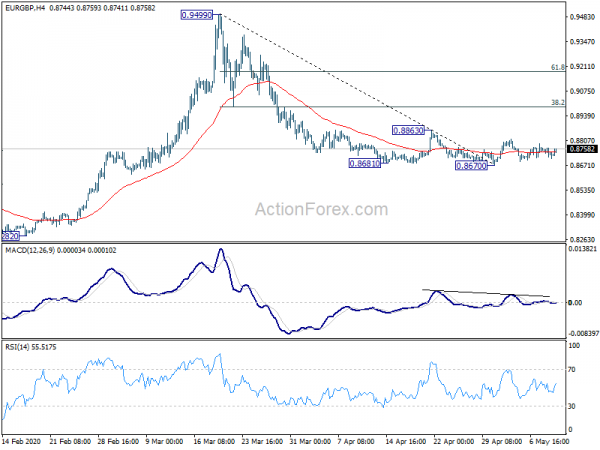This screenshot has width=600, height=450.
Task: Click the 28 Feb 16:00 date label
Action: (118, 441)
